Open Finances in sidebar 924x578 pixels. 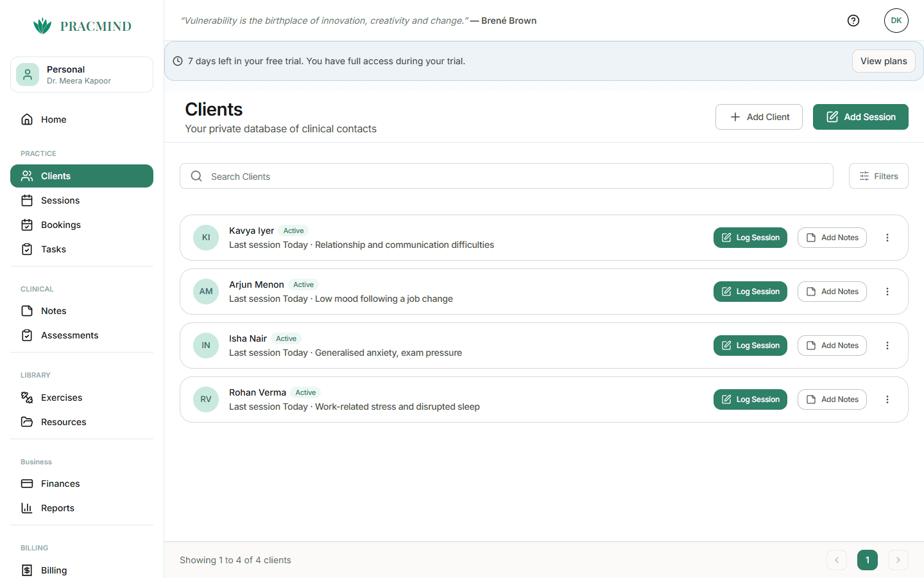click(81, 484)
